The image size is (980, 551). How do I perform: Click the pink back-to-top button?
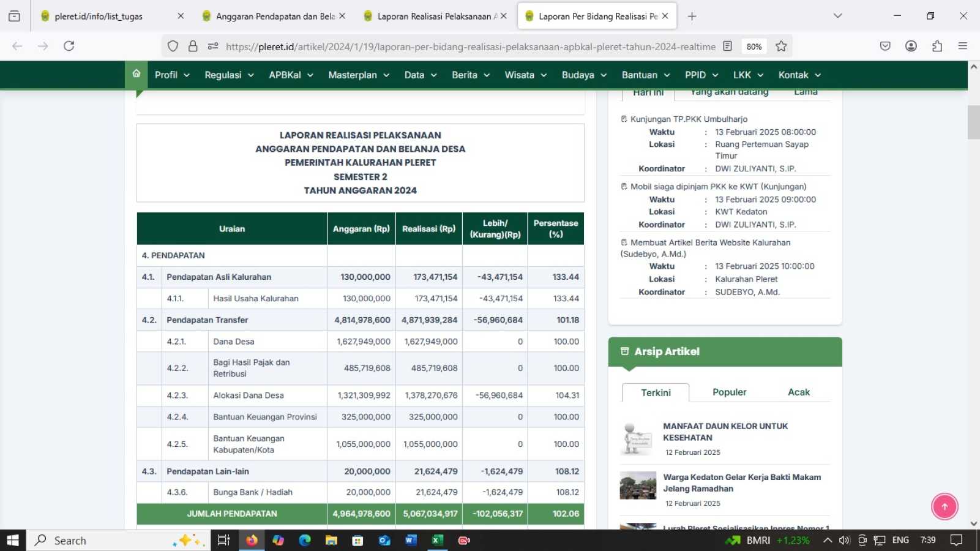point(944,506)
